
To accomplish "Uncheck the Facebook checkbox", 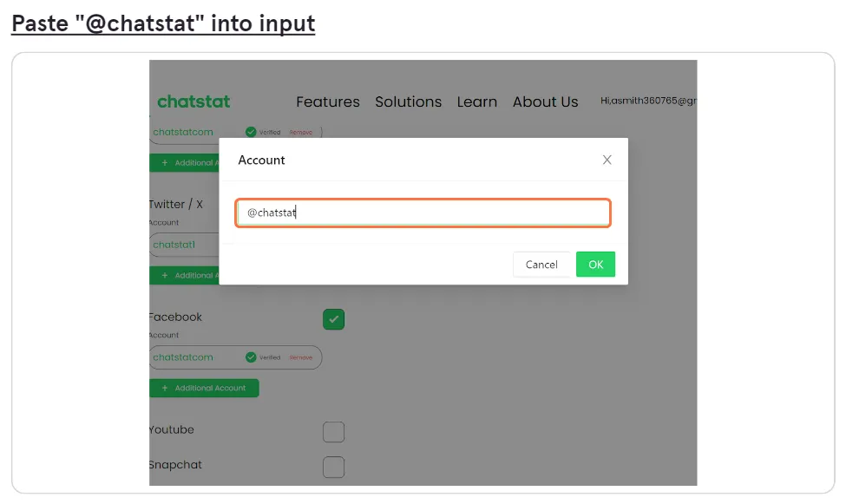I will pos(333,319).
